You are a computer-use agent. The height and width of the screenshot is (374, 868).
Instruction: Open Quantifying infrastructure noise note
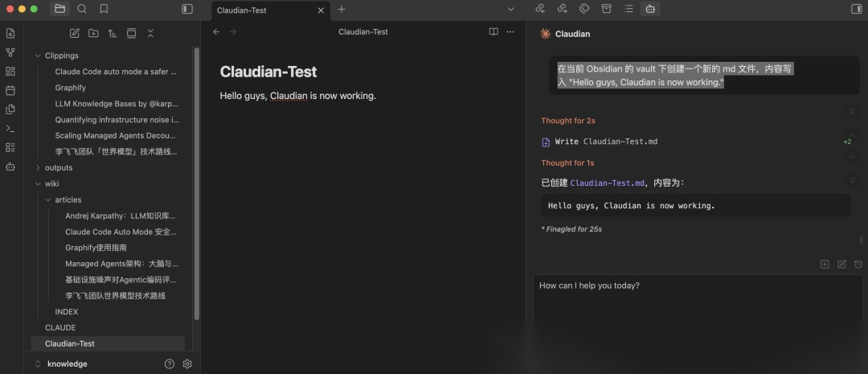[117, 120]
